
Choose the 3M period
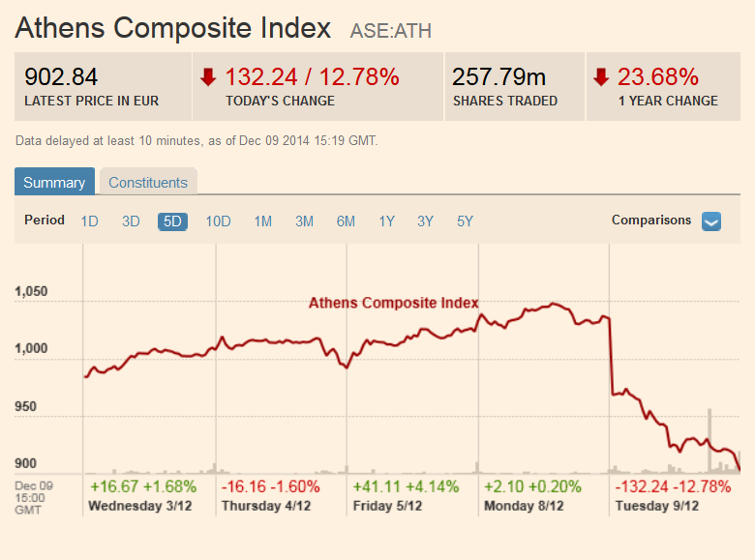(x=304, y=221)
